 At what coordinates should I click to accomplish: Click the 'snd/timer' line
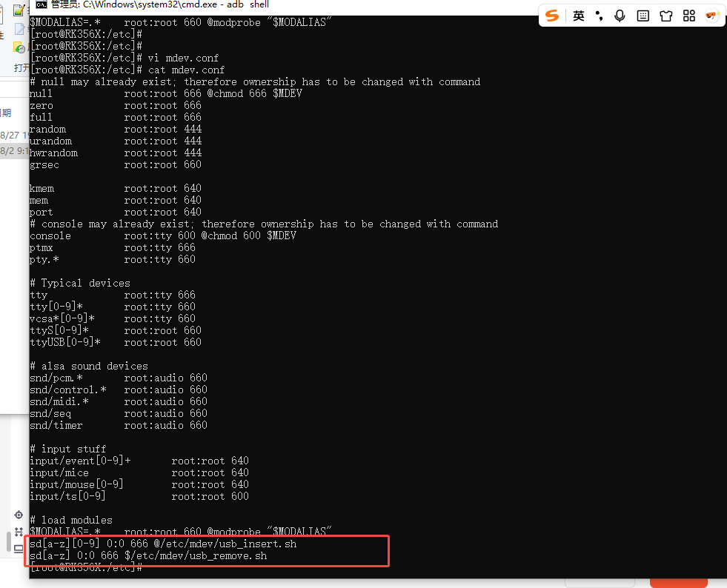point(119,425)
